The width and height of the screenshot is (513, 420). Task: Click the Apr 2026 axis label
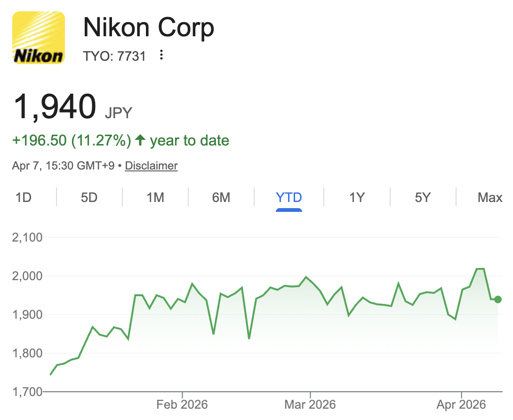click(x=462, y=404)
